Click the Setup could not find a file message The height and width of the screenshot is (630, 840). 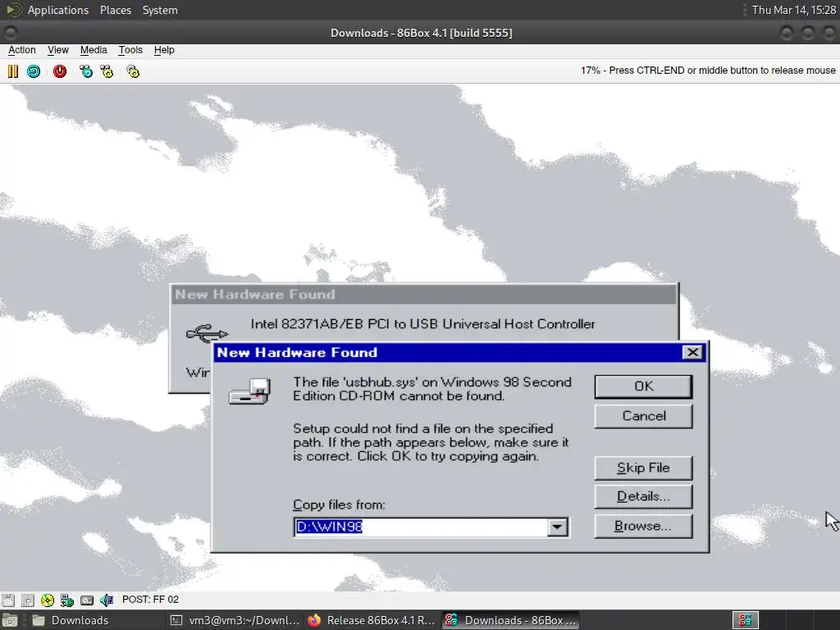(x=430, y=442)
